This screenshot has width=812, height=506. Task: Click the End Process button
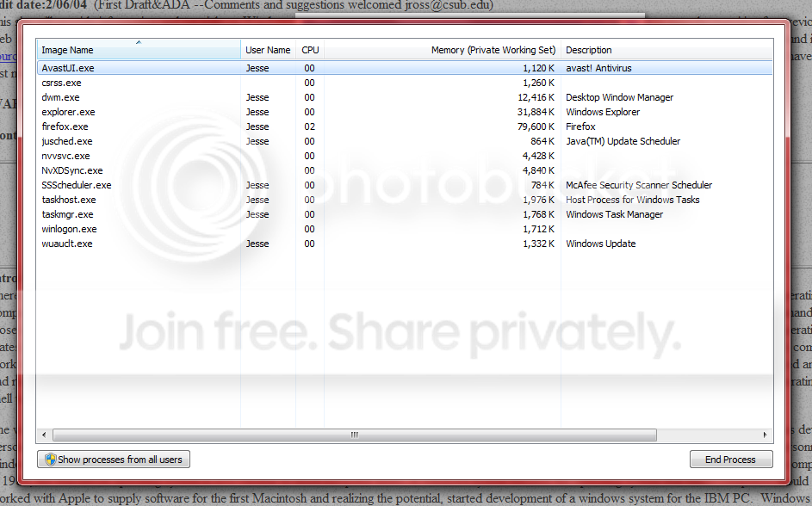[x=731, y=460]
